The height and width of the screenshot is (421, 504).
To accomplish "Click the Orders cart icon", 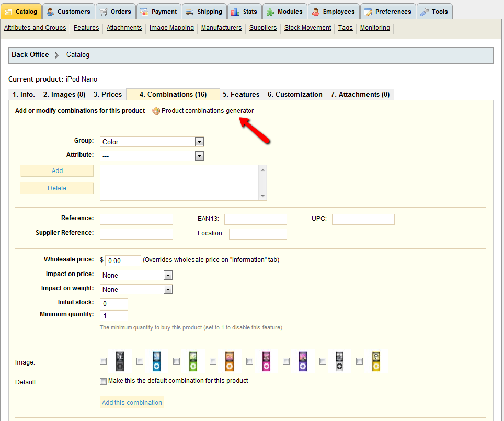I will pos(103,12).
